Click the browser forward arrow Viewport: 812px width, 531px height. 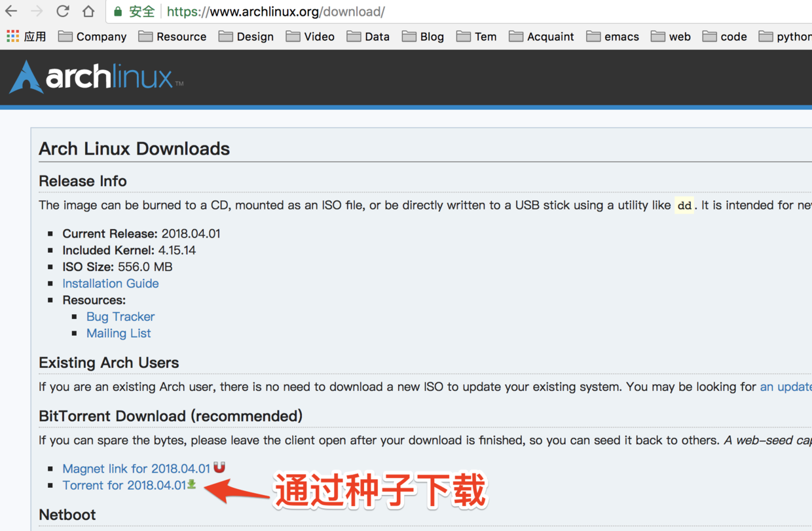pos(37,11)
